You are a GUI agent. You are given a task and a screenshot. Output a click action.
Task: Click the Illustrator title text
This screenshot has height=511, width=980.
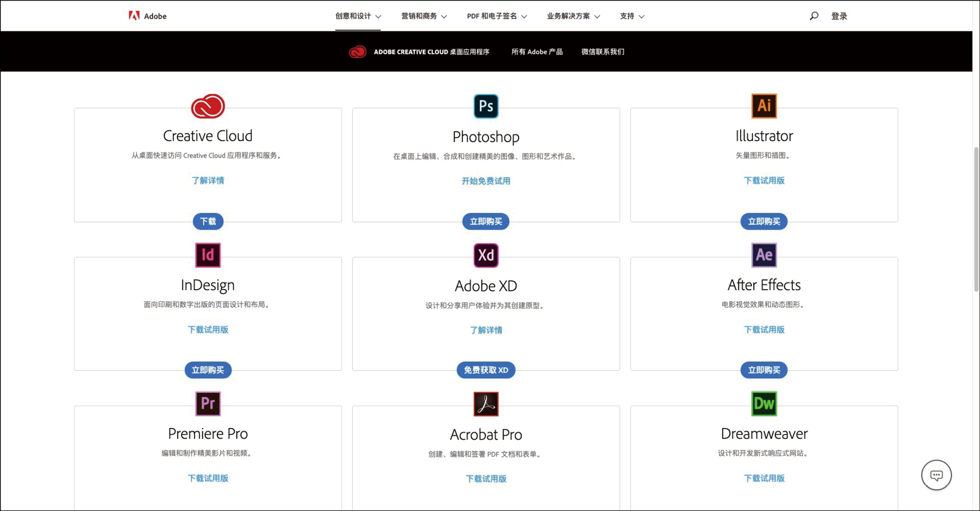tap(764, 136)
